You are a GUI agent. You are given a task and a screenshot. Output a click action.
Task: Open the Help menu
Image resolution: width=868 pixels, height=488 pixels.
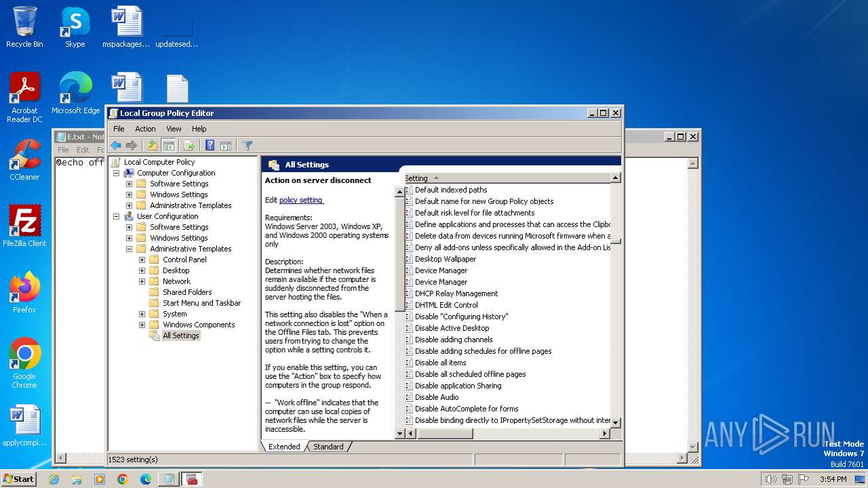tap(199, 129)
